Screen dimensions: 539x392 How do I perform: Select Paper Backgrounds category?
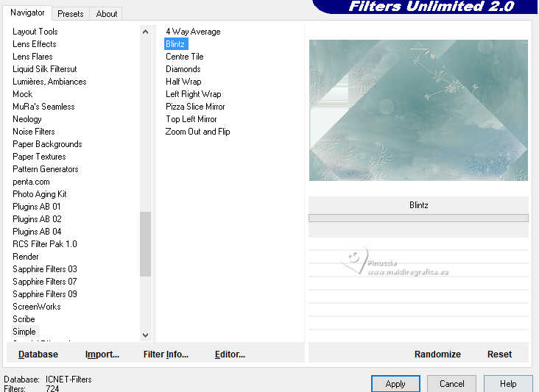click(47, 144)
